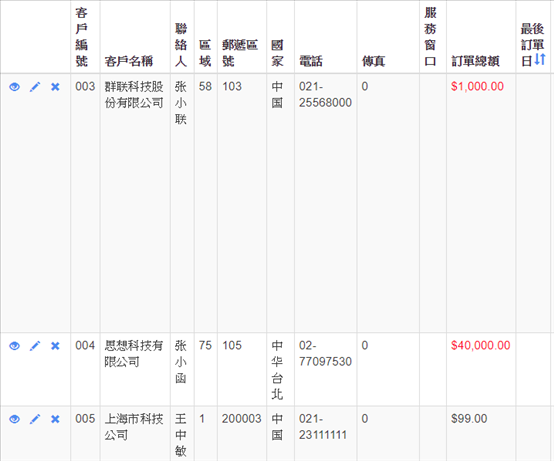Sort by the 客戶編號 column header

point(82,37)
